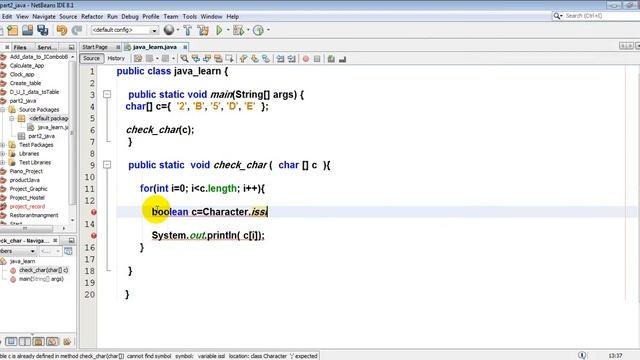Toggle Highlight Search in editor toolbar
This screenshot has height=360, width=640.
click(x=218, y=59)
